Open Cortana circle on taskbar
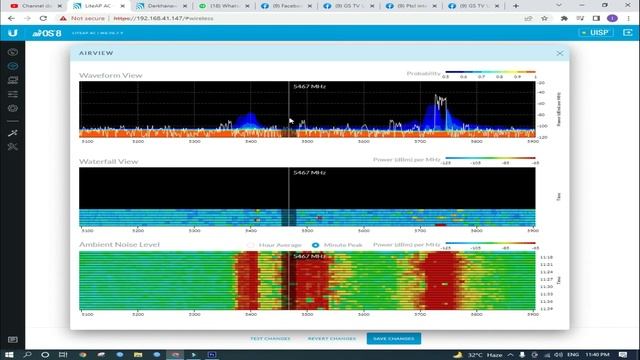 point(45,355)
